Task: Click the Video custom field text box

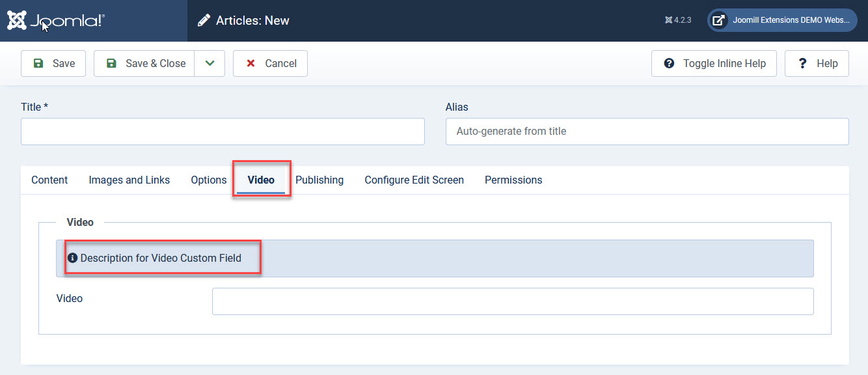Action: 513,301
